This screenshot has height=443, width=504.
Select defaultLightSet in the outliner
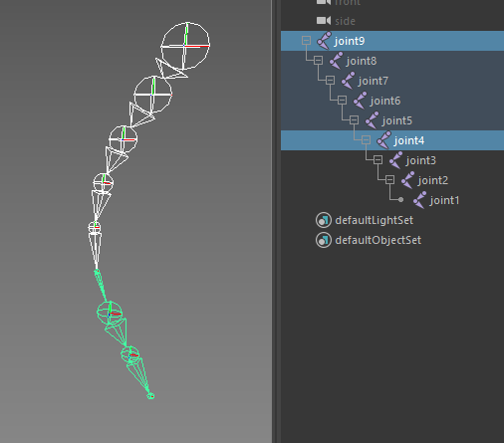pyautogui.click(x=375, y=220)
